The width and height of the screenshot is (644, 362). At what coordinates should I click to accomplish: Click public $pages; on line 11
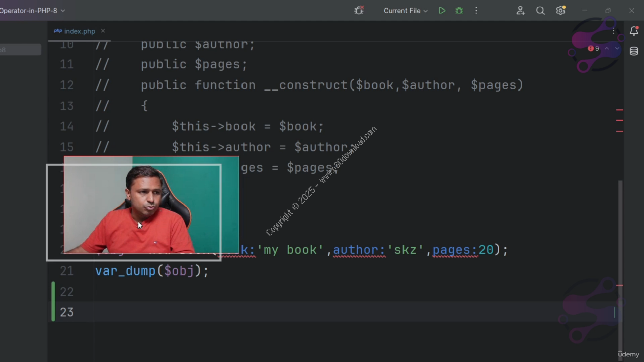point(194,65)
